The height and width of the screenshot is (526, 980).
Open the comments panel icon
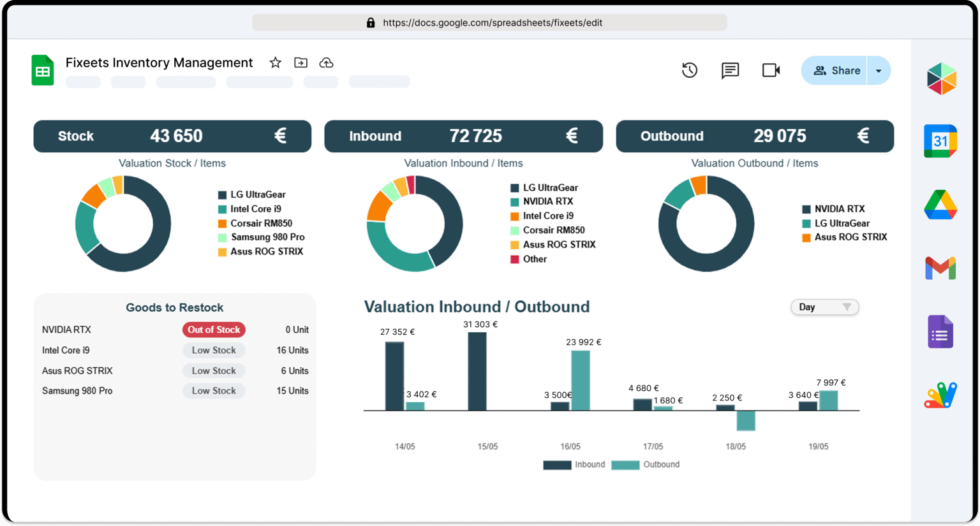point(730,70)
